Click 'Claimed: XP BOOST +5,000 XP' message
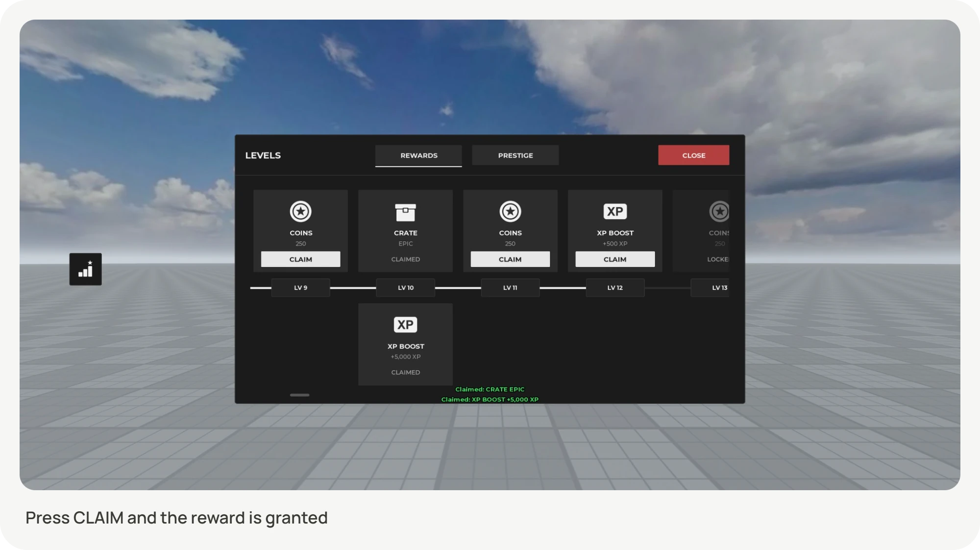This screenshot has width=980, height=550. pyautogui.click(x=490, y=400)
